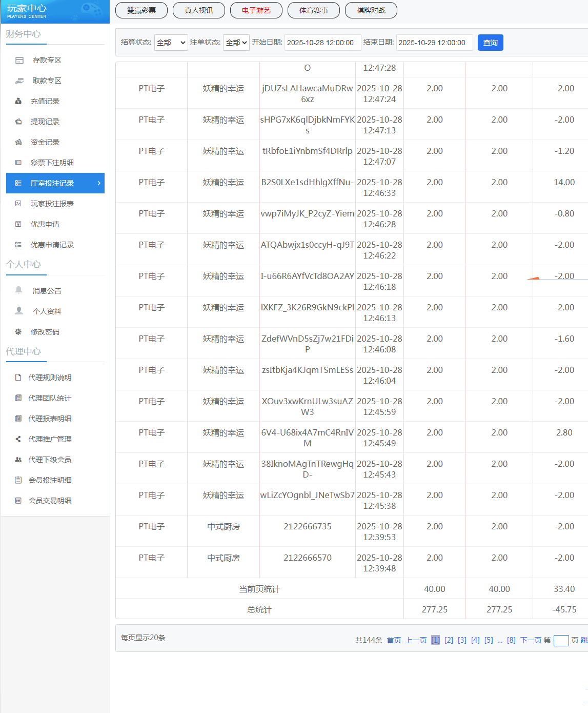Open recharge records (充值记录) icon

[18, 102]
